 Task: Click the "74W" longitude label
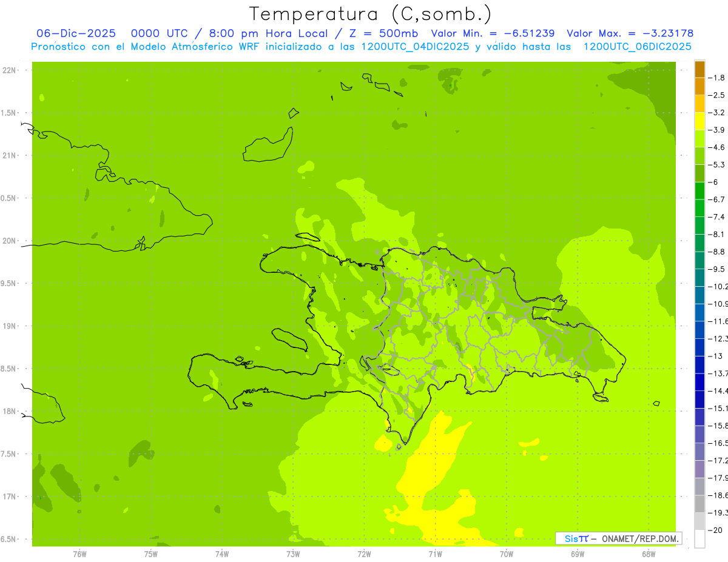click(222, 554)
